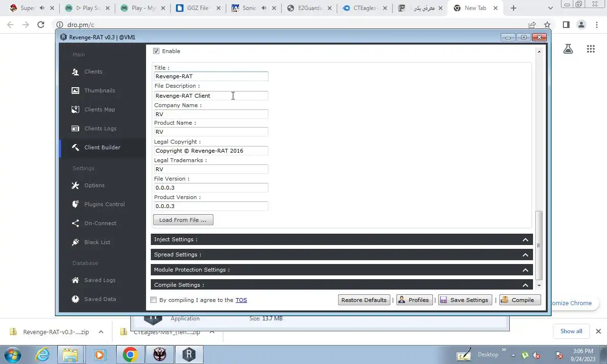This screenshot has width=607, height=364.
Task: Open the Options wrench icon
Action: pos(75,185)
